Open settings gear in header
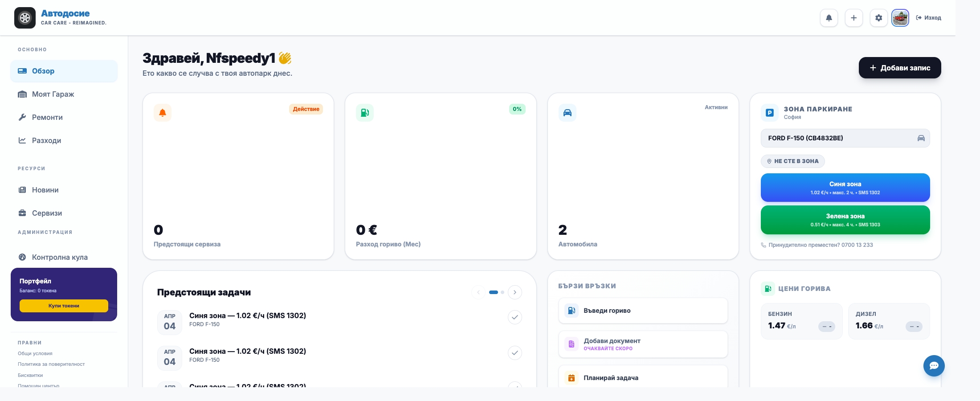The image size is (980, 401). click(x=879, y=18)
